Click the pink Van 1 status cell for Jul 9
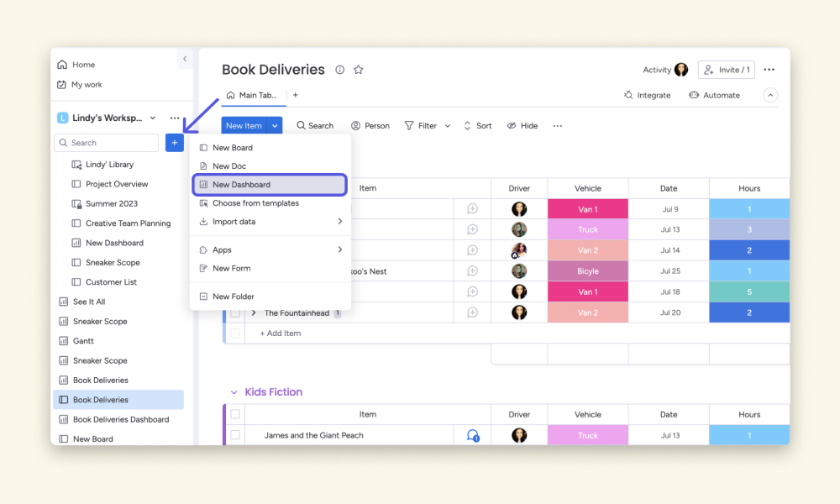This screenshot has height=504, width=840. (x=588, y=209)
